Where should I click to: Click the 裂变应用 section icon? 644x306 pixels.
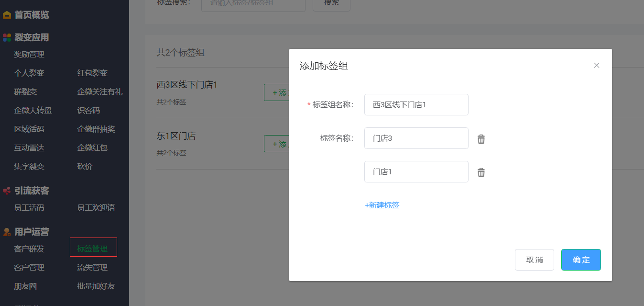click(x=7, y=37)
